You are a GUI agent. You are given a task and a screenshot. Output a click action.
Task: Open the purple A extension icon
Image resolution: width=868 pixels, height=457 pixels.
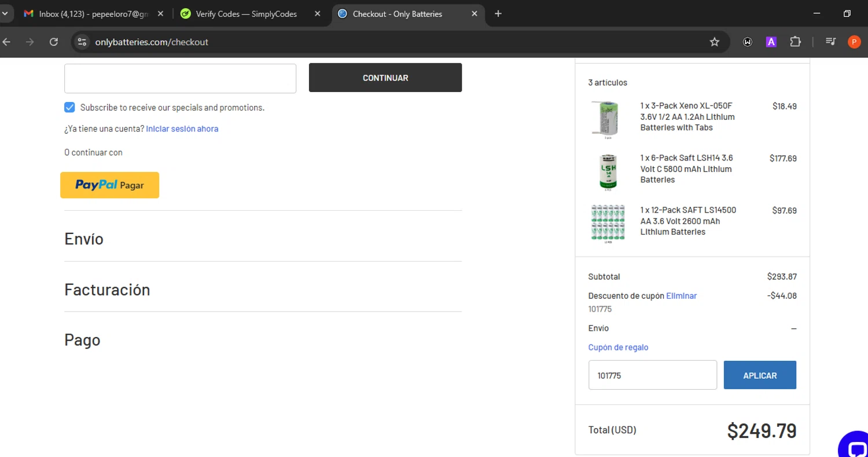click(x=771, y=42)
